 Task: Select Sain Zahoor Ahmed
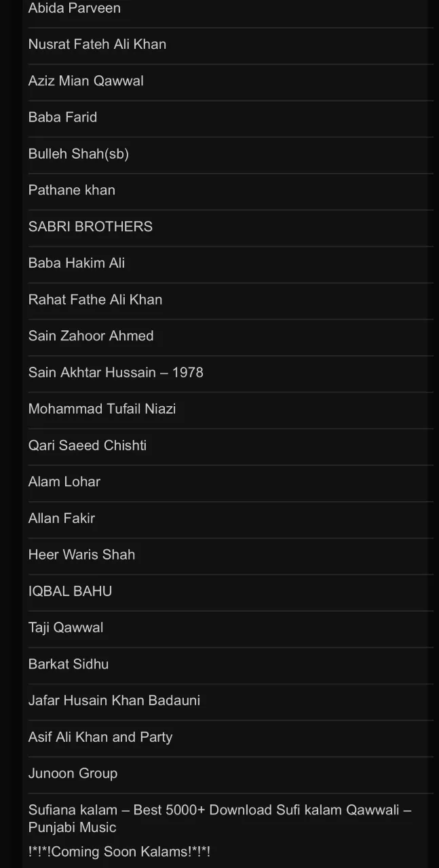point(91,336)
